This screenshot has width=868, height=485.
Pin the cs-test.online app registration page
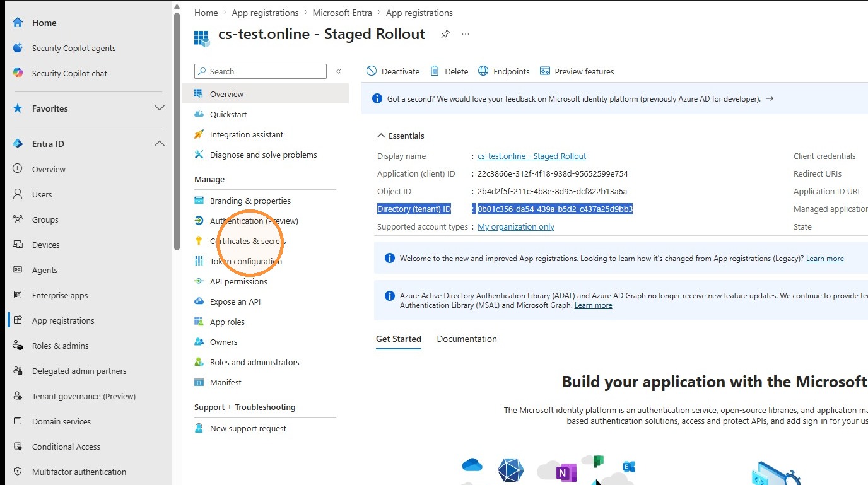pyautogui.click(x=445, y=34)
